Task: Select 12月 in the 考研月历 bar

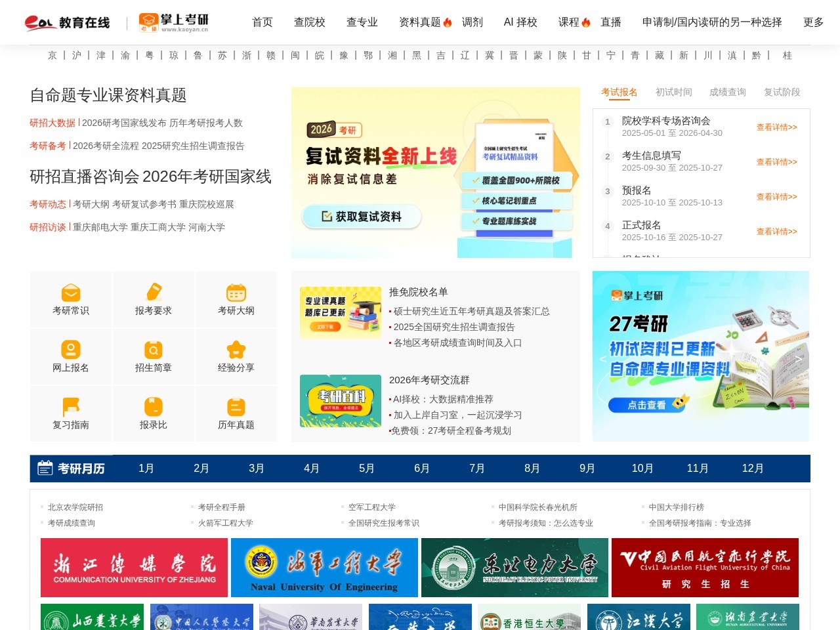Action: [x=753, y=469]
